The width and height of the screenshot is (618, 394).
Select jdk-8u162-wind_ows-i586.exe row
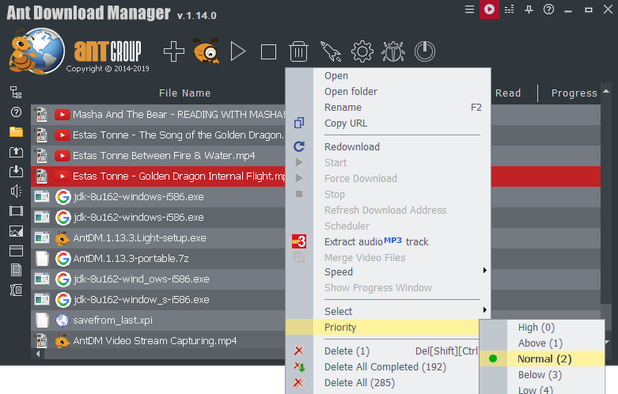click(158, 279)
